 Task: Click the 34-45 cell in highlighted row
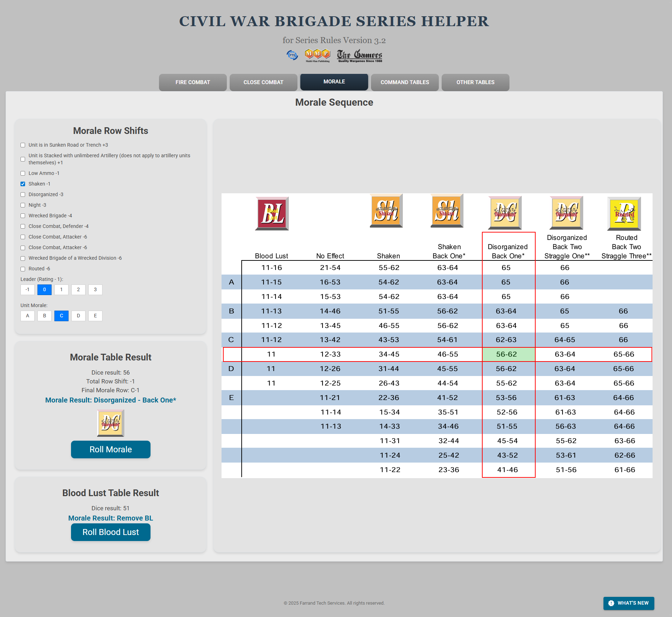pyautogui.click(x=389, y=354)
